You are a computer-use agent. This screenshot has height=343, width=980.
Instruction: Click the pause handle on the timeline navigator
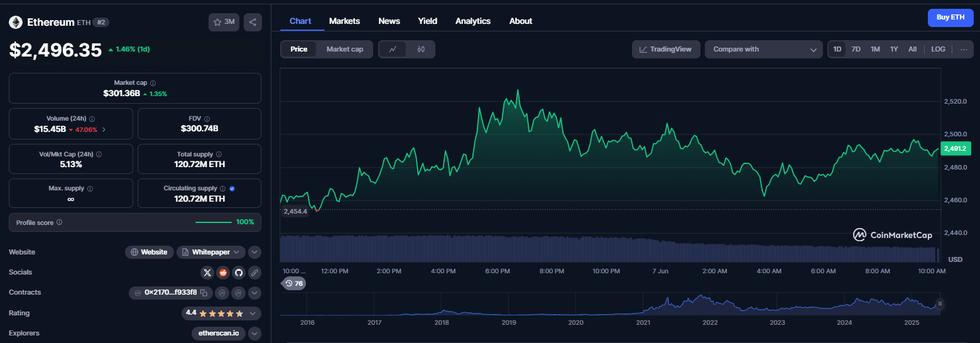pos(940,304)
